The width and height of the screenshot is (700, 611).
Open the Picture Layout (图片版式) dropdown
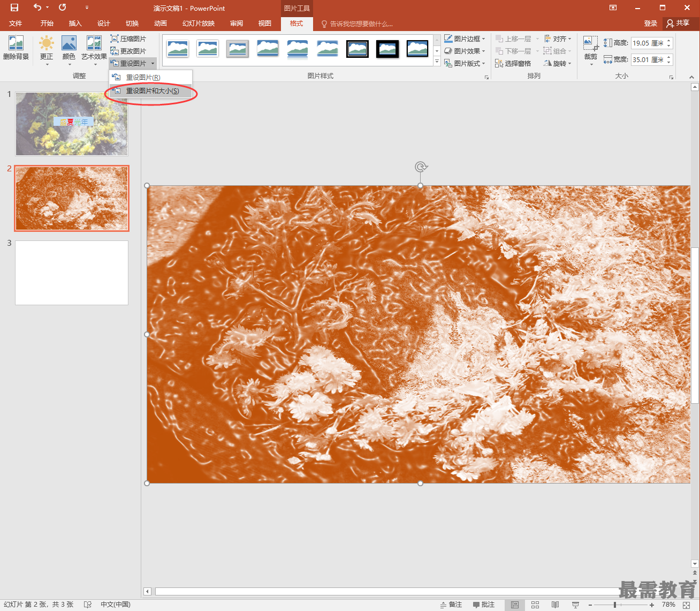465,63
